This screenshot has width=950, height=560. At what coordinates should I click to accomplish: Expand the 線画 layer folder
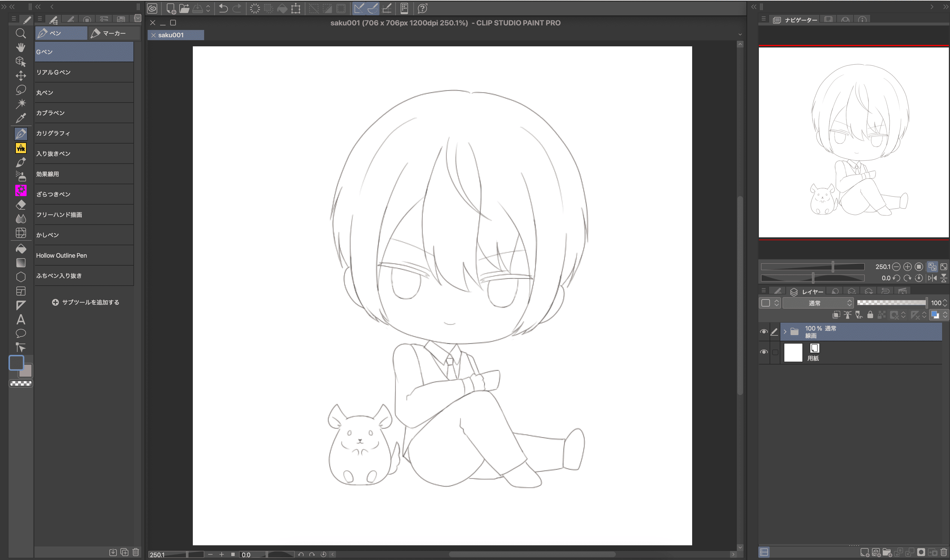click(785, 332)
